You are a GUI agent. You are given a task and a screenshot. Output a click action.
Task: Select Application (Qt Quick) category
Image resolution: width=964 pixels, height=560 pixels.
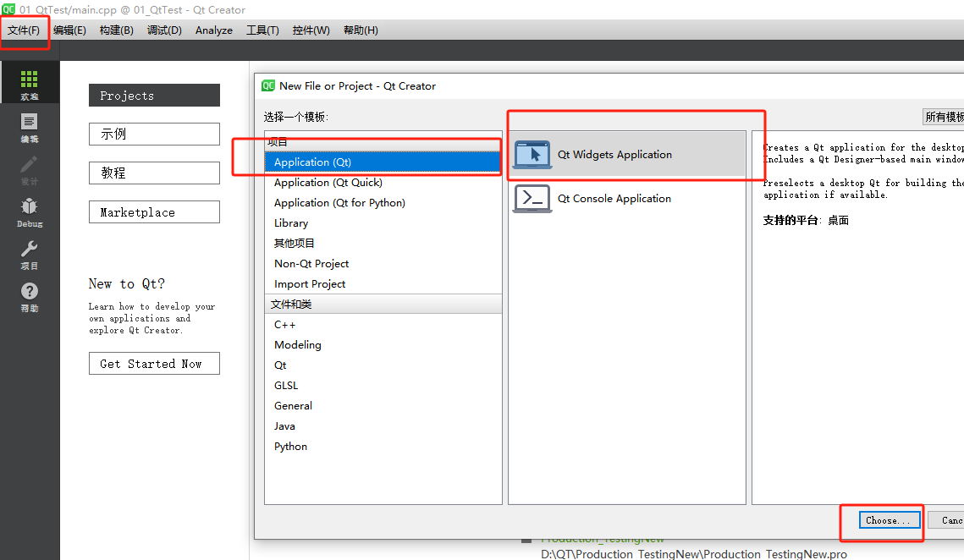[383, 183]
